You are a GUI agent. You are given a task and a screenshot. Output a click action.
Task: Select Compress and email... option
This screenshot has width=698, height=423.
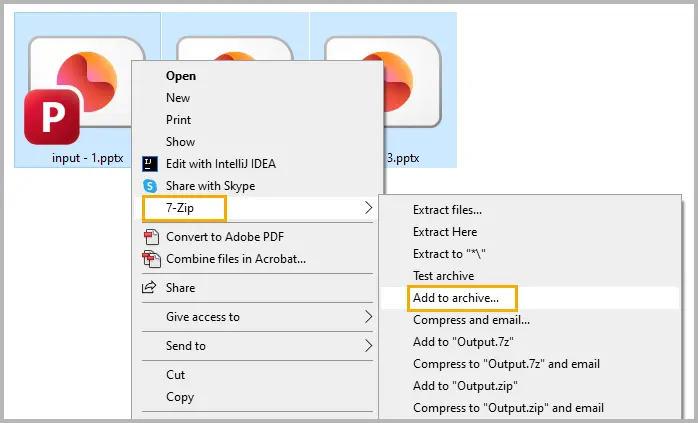471,320
